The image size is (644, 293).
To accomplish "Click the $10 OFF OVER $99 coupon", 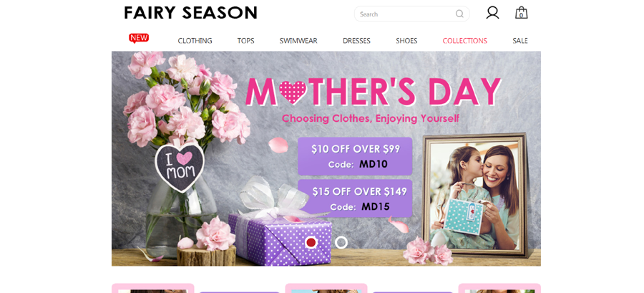I will tap(355, 156).
